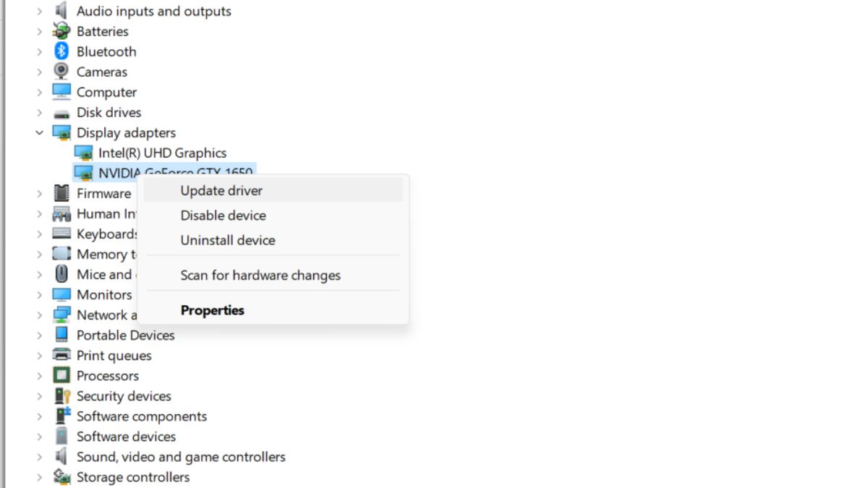Click the Bluetooth category icon
The image size is (868, 488).
coord(61,51)
